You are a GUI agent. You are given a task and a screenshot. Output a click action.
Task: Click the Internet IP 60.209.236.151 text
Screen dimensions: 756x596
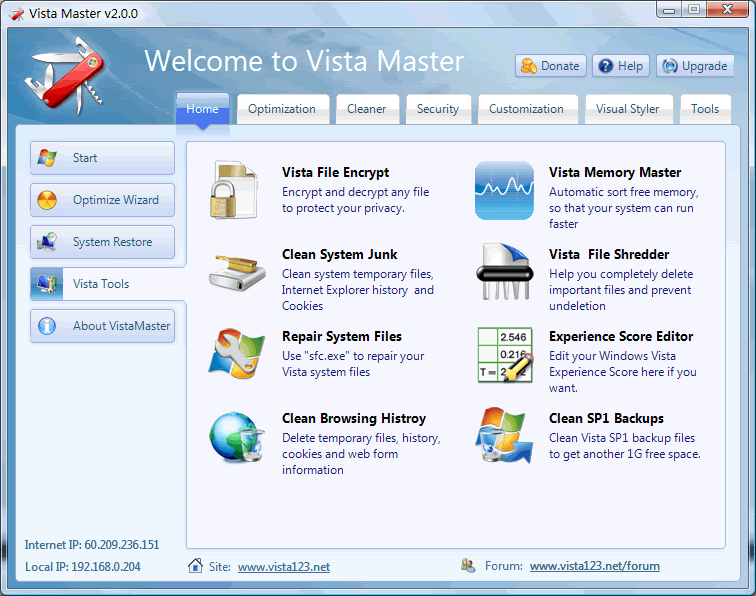[x=92, y=545]
